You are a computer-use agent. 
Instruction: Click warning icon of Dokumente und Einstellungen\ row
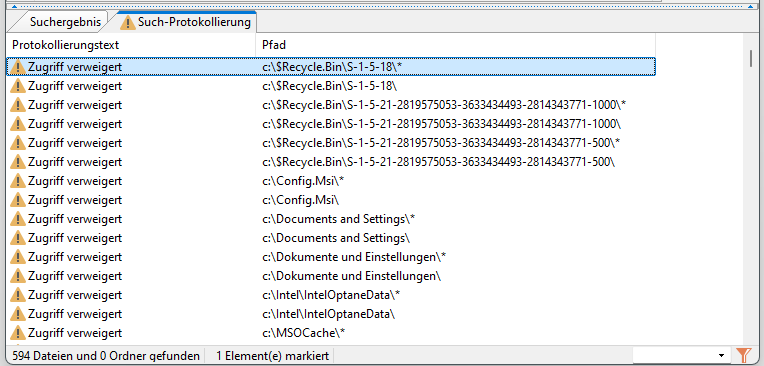[x=18, y=276]
